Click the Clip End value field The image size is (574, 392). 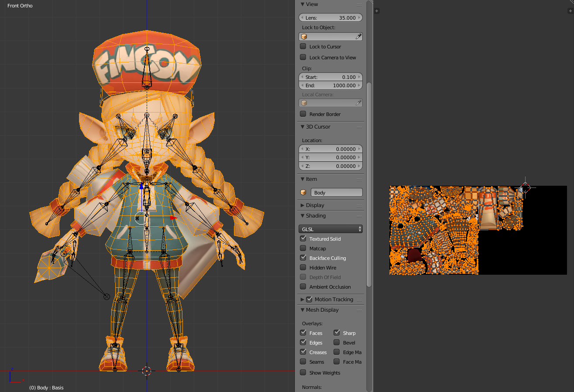tap(330, 85)
